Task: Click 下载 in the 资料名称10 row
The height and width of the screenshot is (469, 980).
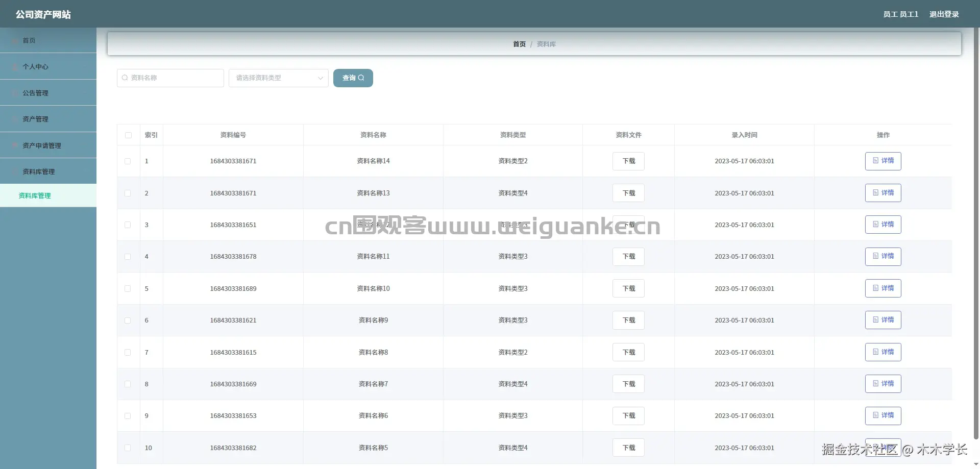Action: (x=628, y=289)
